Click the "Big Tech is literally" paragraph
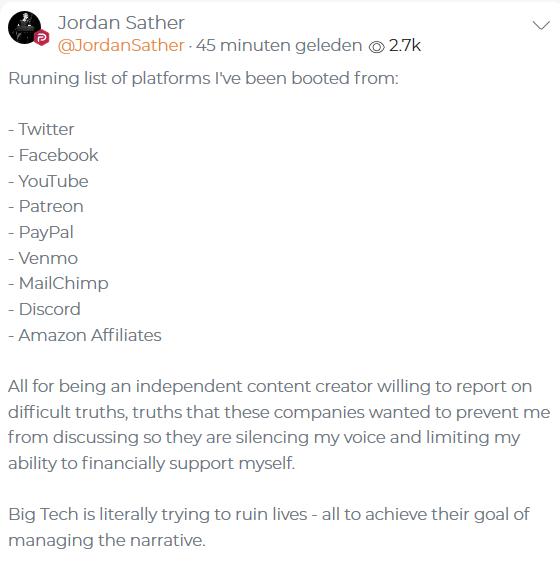Image resolution: width=560 pixels, height=568 pixels. coord(269,527)
